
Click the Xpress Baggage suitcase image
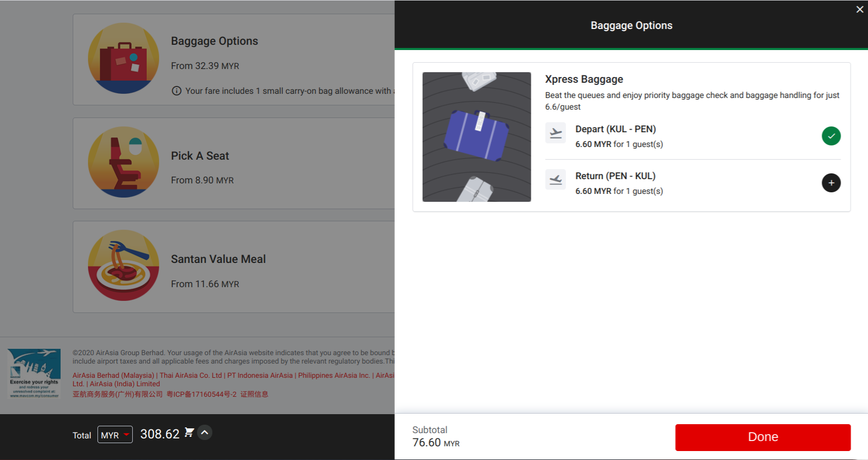[x=476, y=137]
